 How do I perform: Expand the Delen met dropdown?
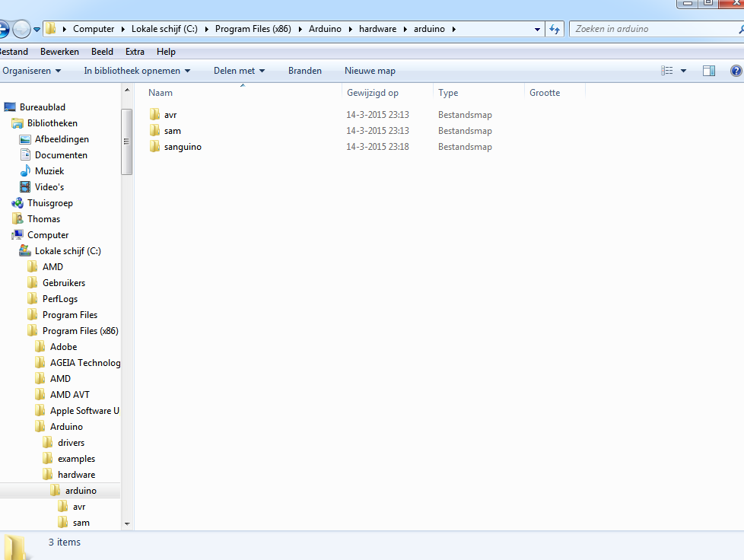click(x=239, y=71)
